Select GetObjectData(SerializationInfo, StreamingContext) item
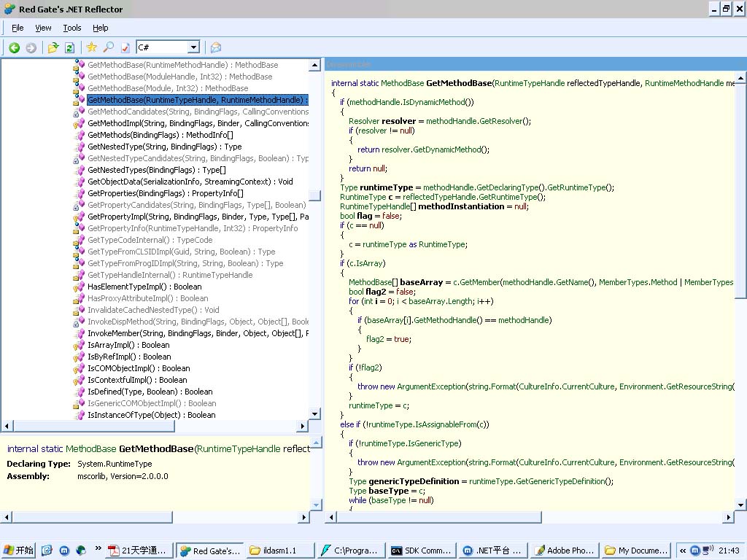The height and width of the screenshot is (560, 747). click(190, 182)
